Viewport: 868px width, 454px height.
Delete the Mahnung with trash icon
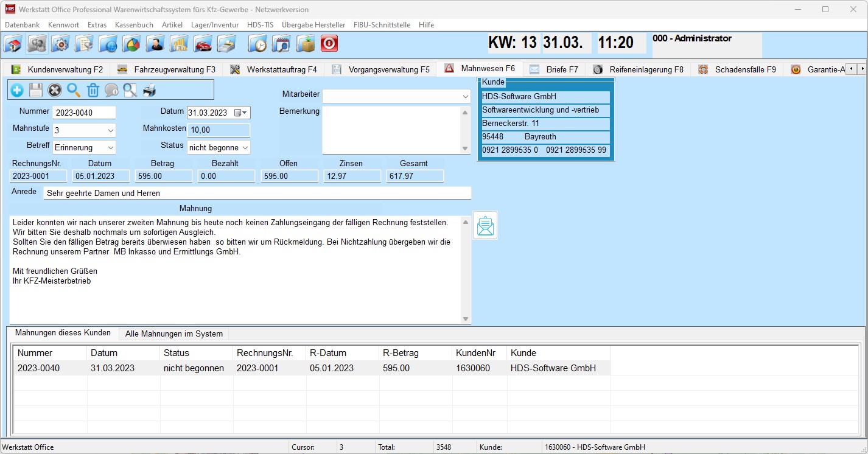[93, 91]
